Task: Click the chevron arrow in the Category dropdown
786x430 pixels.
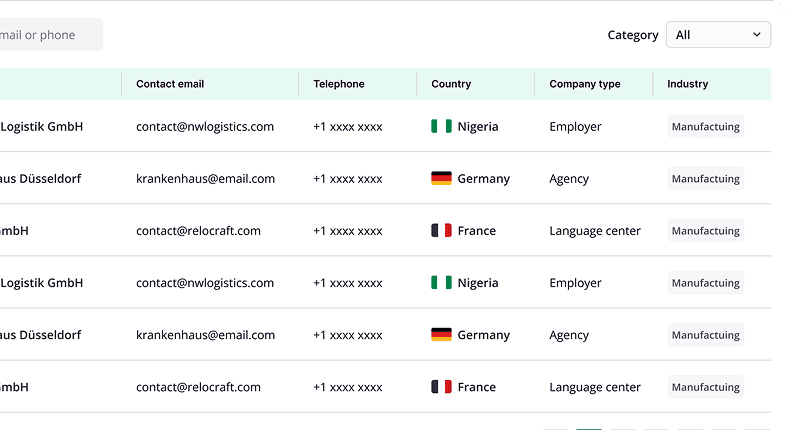Action: point(756,35)
